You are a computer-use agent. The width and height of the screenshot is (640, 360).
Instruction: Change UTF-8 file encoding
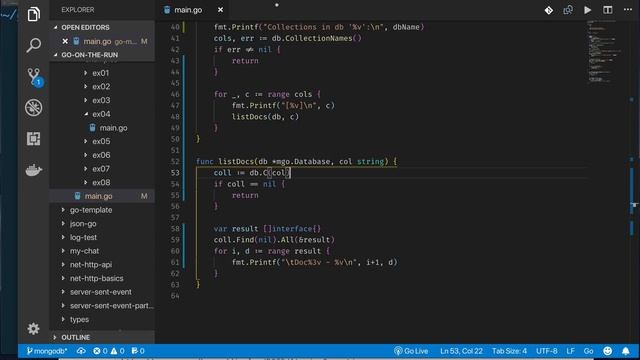pyautogui.click(x=547, y=351)
